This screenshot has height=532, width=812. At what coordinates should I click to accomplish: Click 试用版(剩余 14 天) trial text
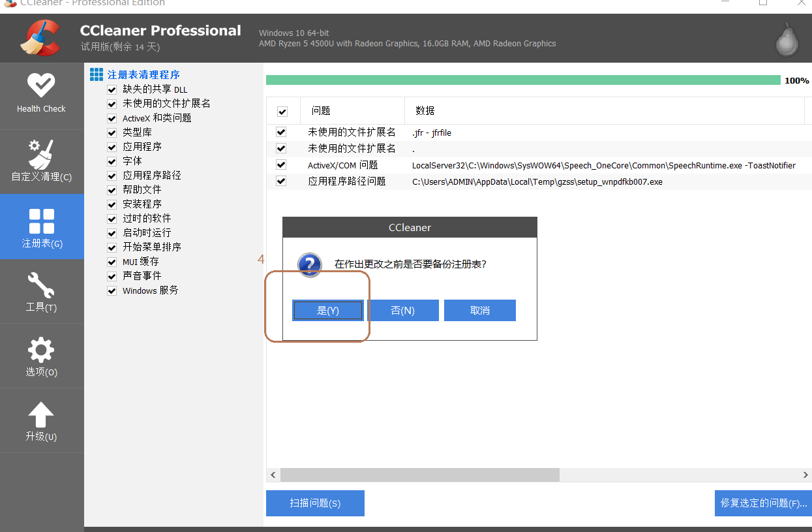click(120, 47)
